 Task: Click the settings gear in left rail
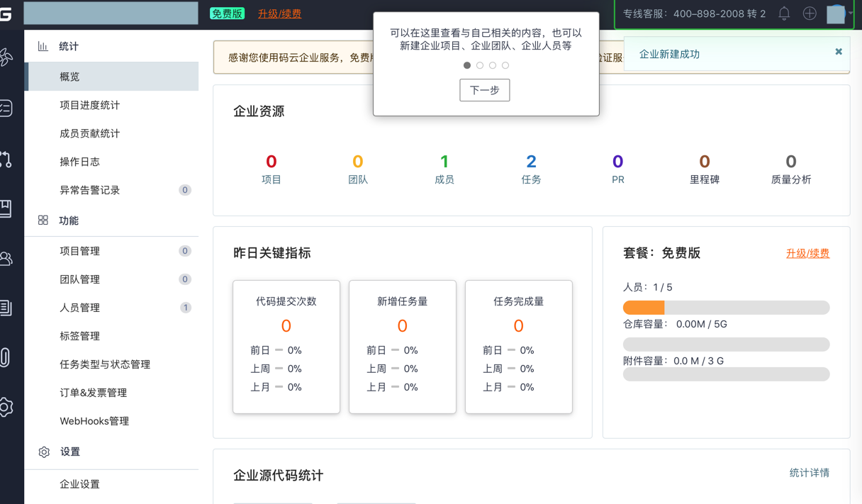click(x=6, y=407)
